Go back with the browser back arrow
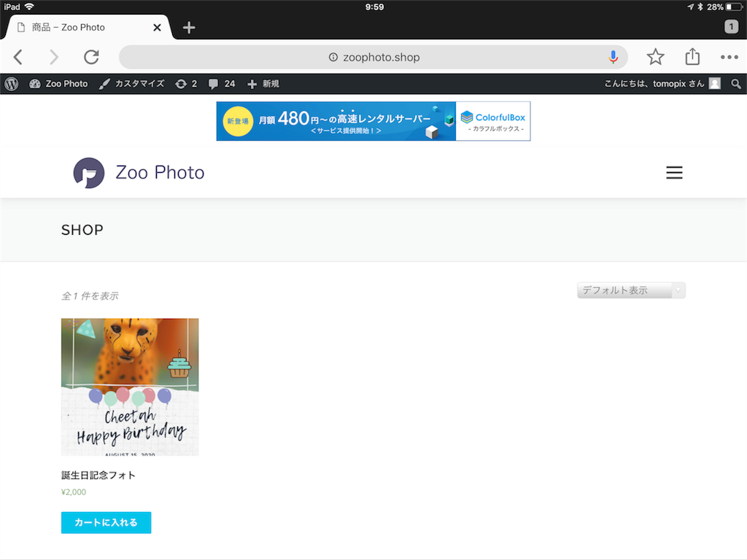Viewport: 747px width, 560px height. pyautogui.click(x=18, y=57)
